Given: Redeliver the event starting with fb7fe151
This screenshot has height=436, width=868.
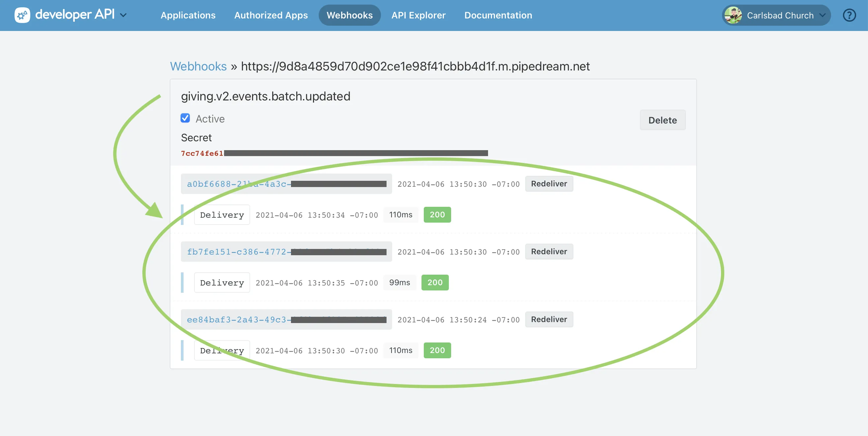Looking at the screenshot, I should click(549, 252).
